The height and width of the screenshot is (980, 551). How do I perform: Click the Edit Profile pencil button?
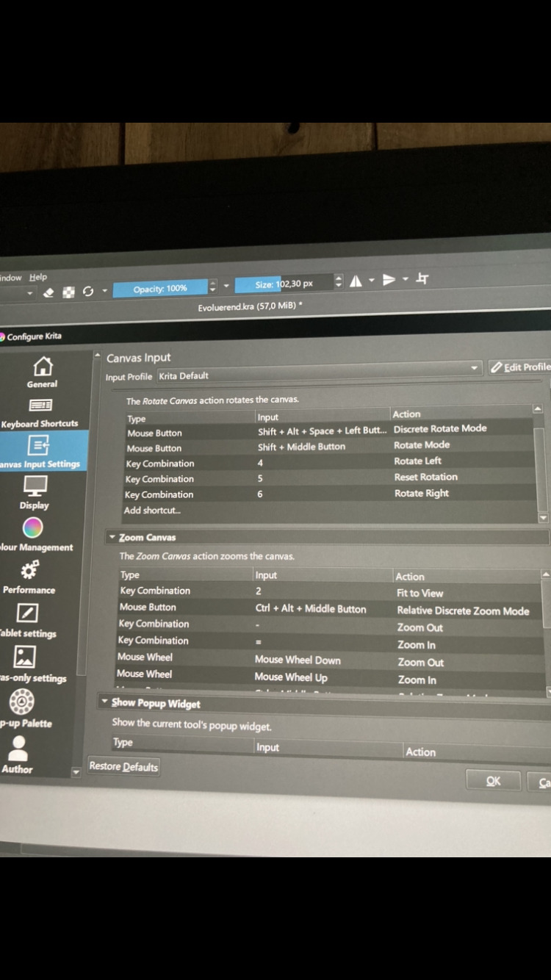click(520, 367)
